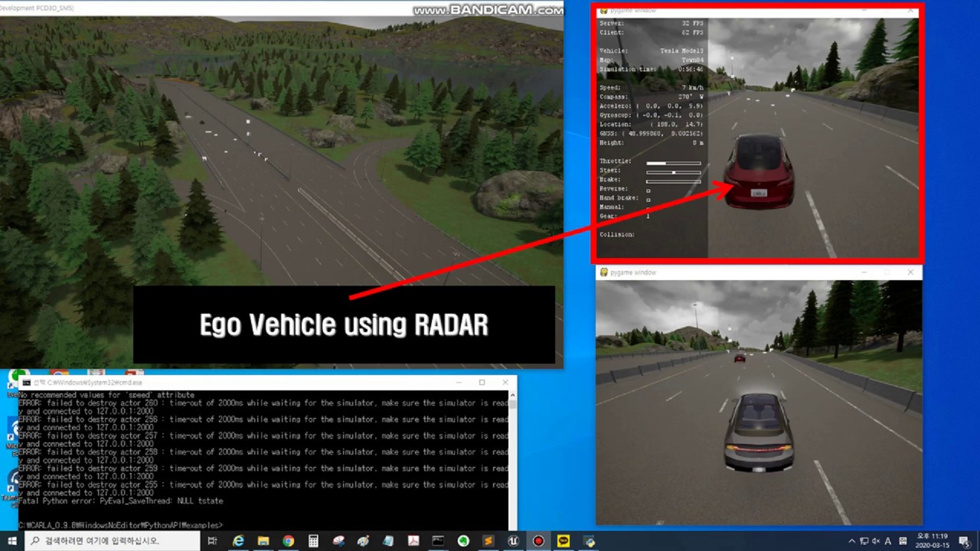Click the Speed '7 km/h' HUD value
This screenshot has height=551, width=980.
[x=692, y=87]
